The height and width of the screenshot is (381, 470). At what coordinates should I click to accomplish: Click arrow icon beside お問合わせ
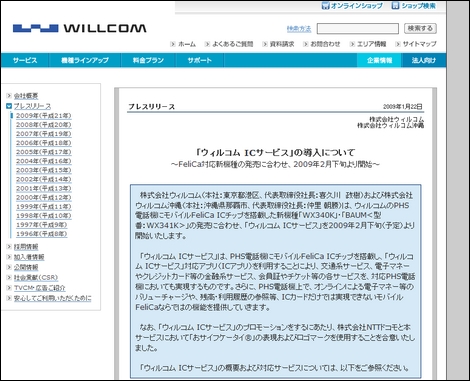point(306,44)
